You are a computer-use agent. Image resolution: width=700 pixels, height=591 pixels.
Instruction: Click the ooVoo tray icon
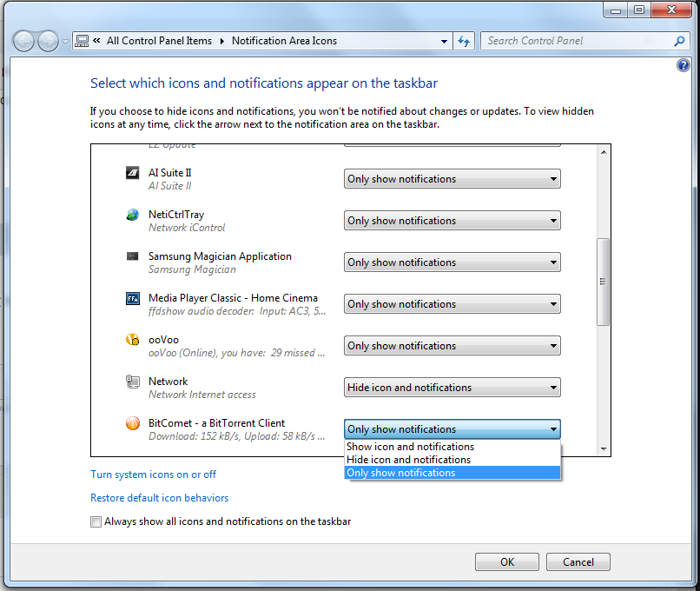(x=133, y=340)
